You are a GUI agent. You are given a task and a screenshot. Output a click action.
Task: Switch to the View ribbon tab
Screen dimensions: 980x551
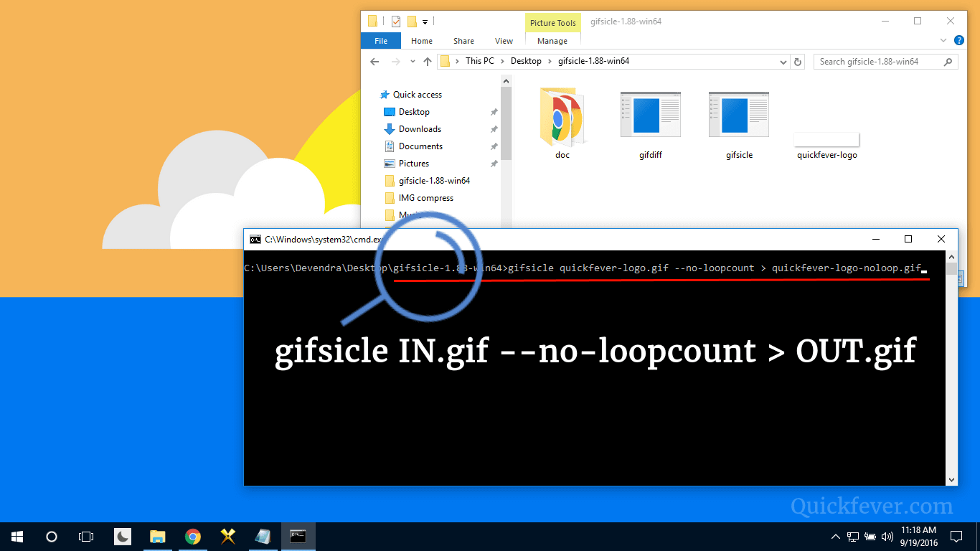tap(504, 41)
